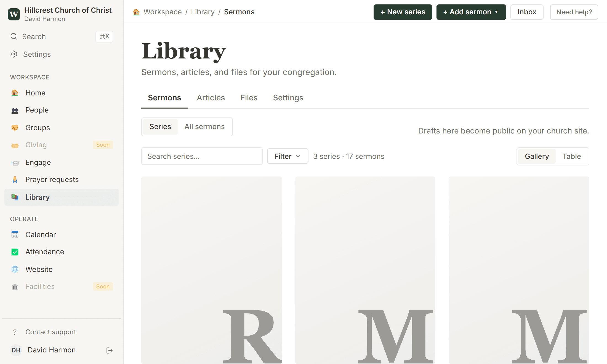Open the middle series card with M
Screen dimensions: 607x364
coord(365,270)
